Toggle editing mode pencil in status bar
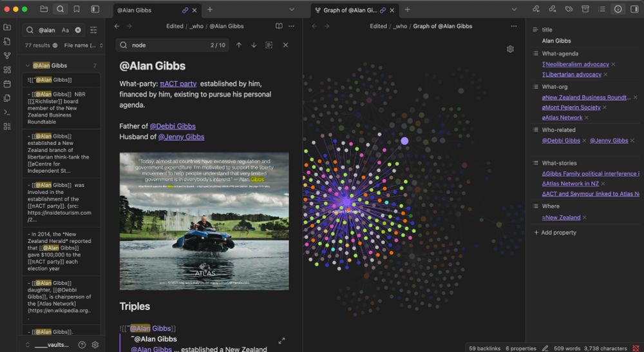The image size is (644, 352). point(545,348)
